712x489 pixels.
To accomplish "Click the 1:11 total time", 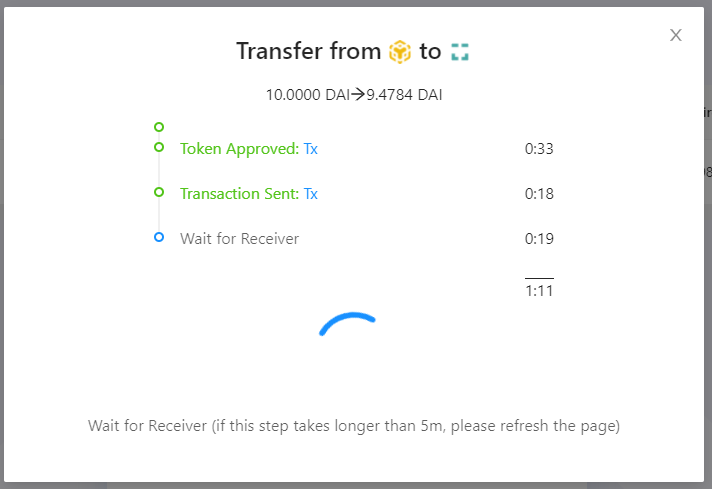I will point(539,291).
